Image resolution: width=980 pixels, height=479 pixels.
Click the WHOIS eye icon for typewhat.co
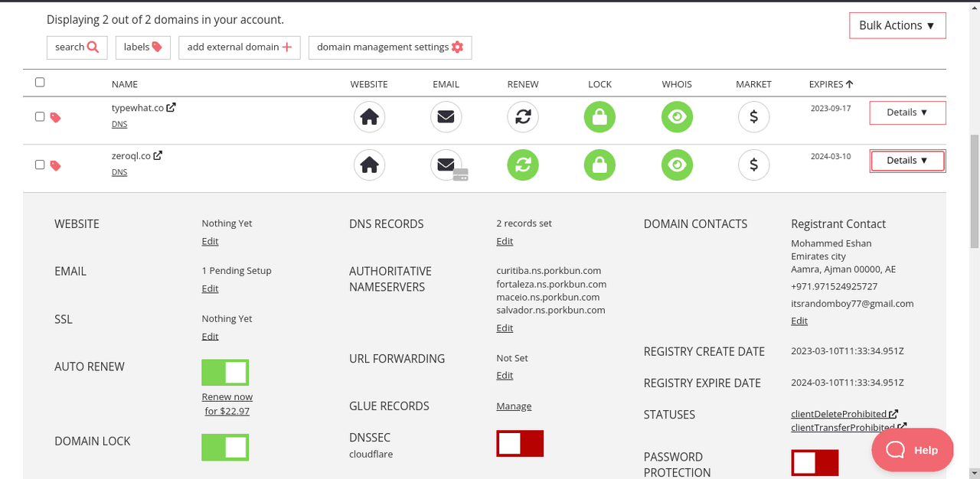pos(677,117)
